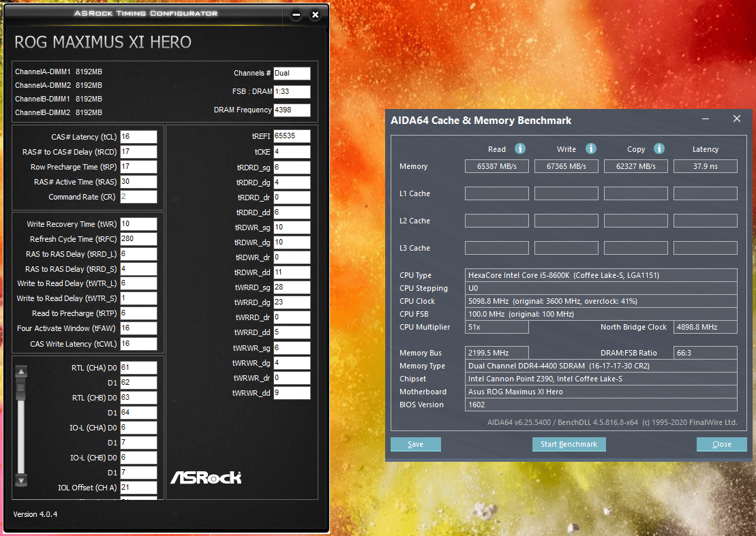
Task: Select the RAS# Active Time (tRAS) field
Action: [x=138, y=182]
